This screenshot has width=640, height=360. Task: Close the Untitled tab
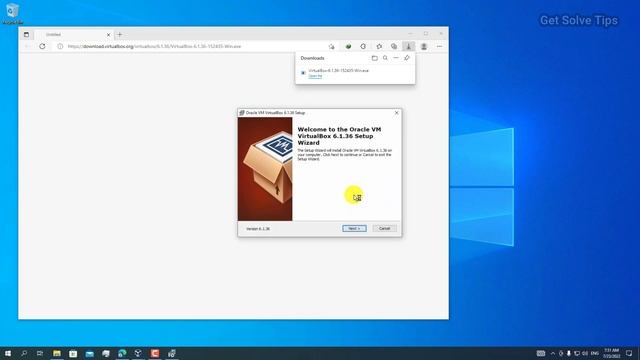(109, 35)
